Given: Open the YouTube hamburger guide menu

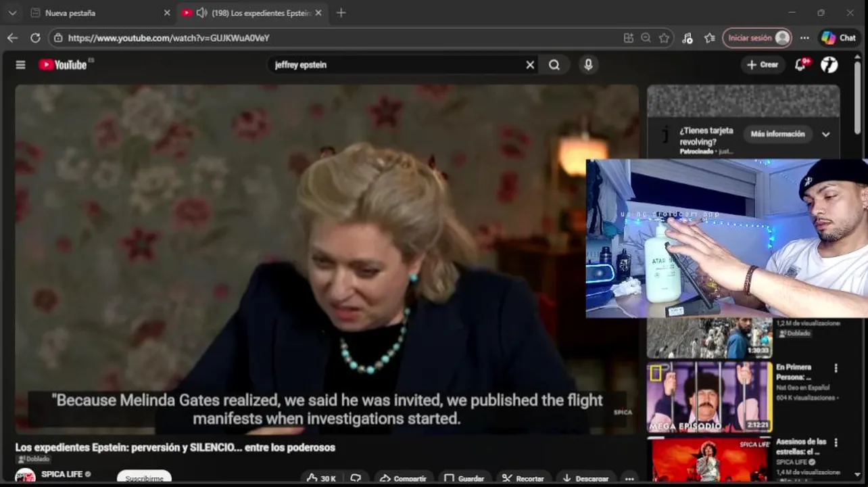Looking at the screenshot, I should (20, 65).
